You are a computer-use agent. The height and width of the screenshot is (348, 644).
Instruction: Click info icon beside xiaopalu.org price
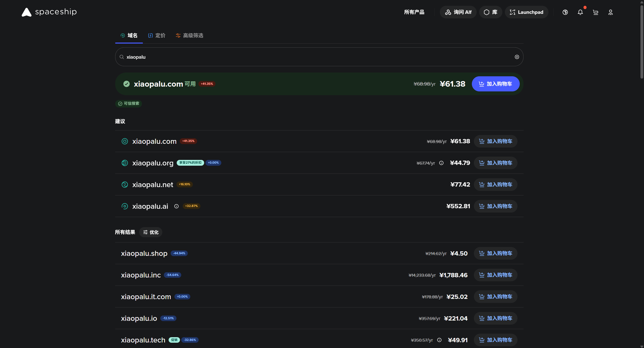[x=441, y=163]
